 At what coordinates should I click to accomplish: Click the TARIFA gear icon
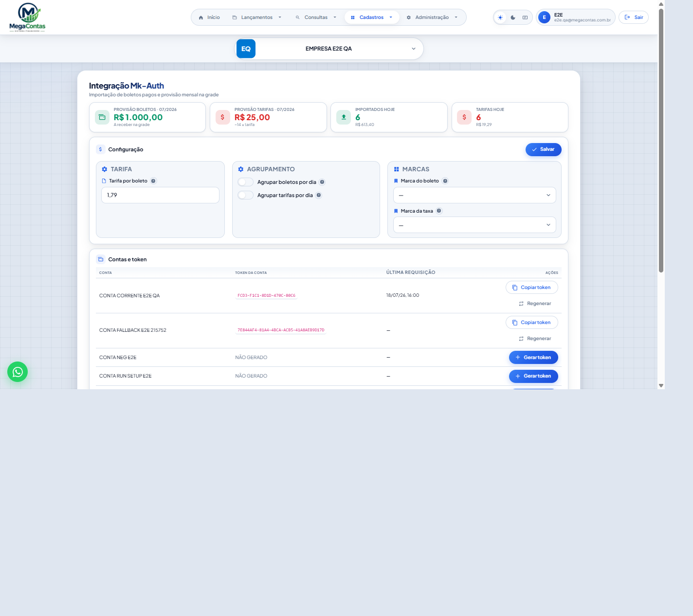coord(105,169)
